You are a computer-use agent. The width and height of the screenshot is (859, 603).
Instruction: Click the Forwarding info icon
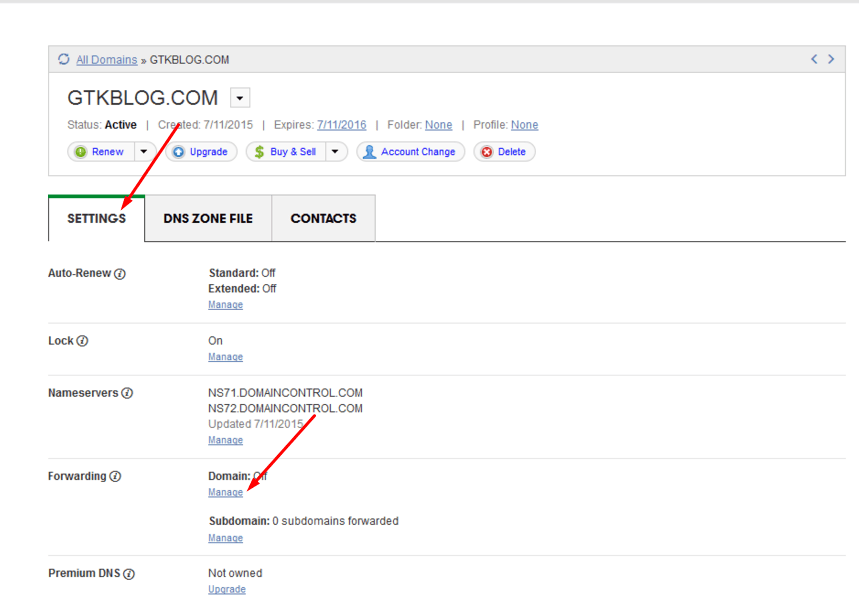115,476
